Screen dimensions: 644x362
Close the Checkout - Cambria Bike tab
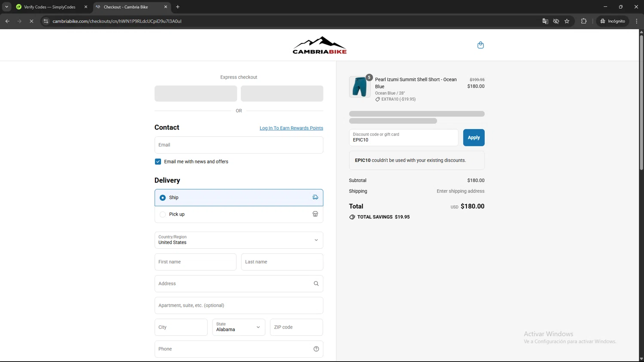(166, 7)
